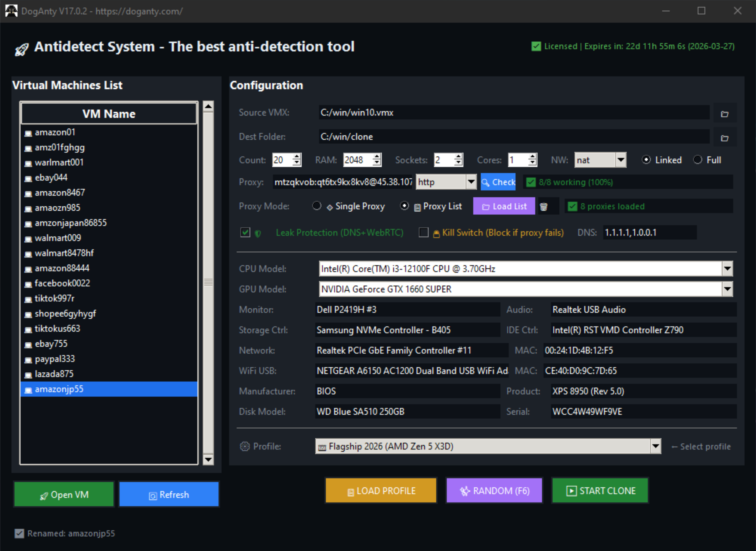This screenshot has height=551, width=756.
Task: Enable the Kill Switch checkbox
Action: click(423, 233)
